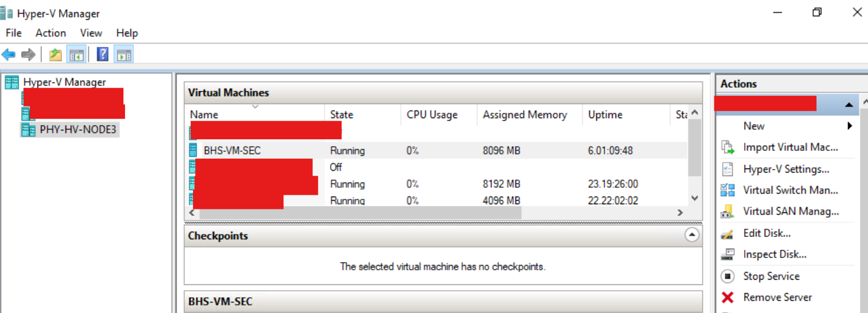Toggle the Show/Hide Action Pane toolbar icon
Image resolution: width=868 pixels, height=313 pixels.
(123, 55)
